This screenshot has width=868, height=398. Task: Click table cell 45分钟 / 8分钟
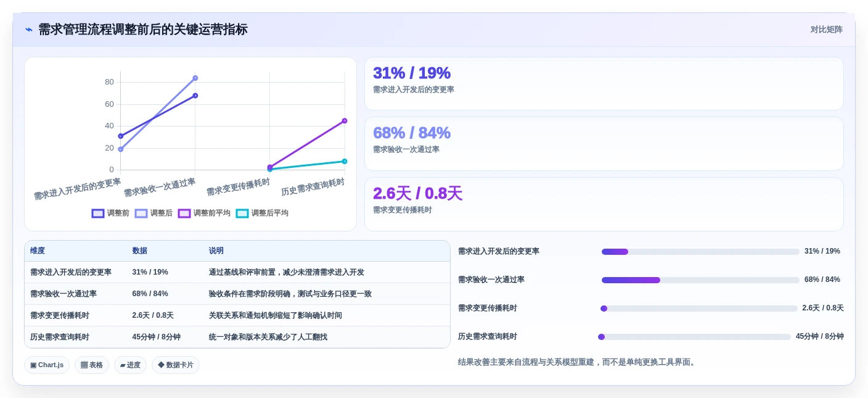click(x=156, y=337)
